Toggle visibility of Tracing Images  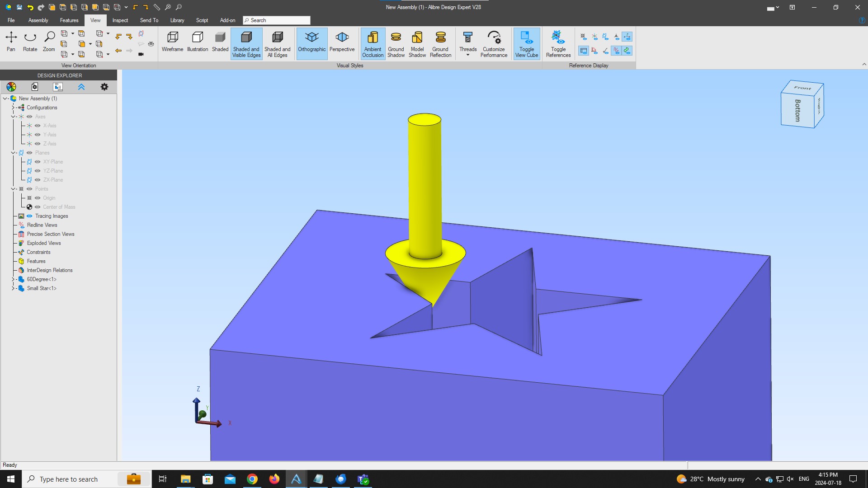coord(29,216)
